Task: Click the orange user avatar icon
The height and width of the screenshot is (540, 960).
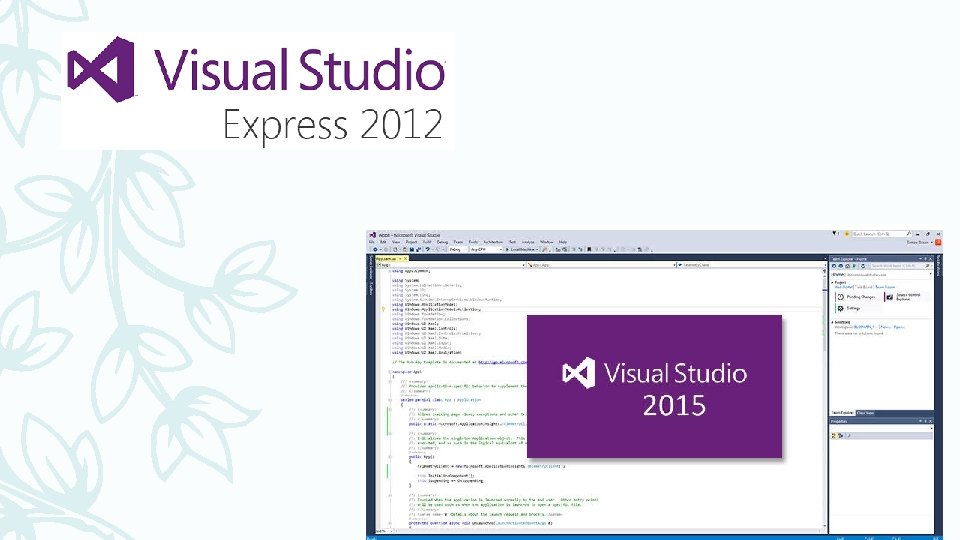Action: (x=938, y=242)
